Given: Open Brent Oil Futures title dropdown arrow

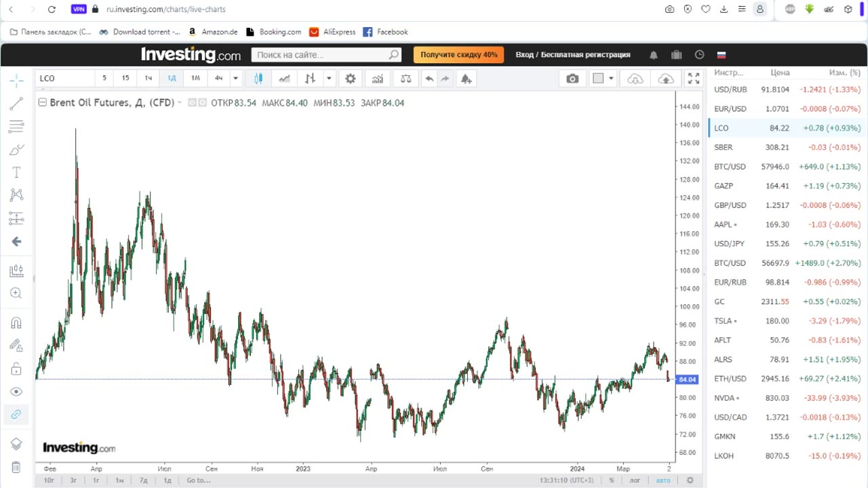Looking at the screenshot, I should tap(180, 103).
